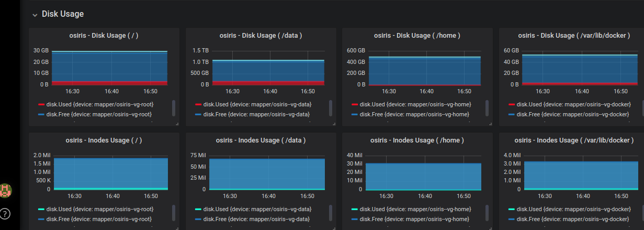The width and height of the screenshot is (644, 230).
Task: Click the resize handle of Disk Usage ( /data ) panel
Action: coord(334,124)
